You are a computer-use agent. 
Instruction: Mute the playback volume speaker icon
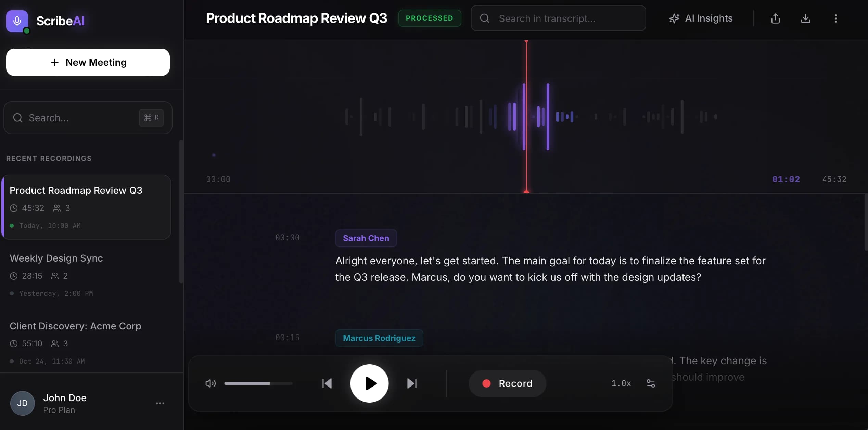coord(210,383)
